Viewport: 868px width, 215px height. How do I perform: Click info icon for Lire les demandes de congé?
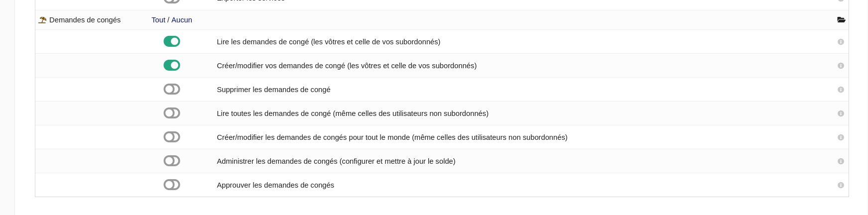click(x=841, y=42)
